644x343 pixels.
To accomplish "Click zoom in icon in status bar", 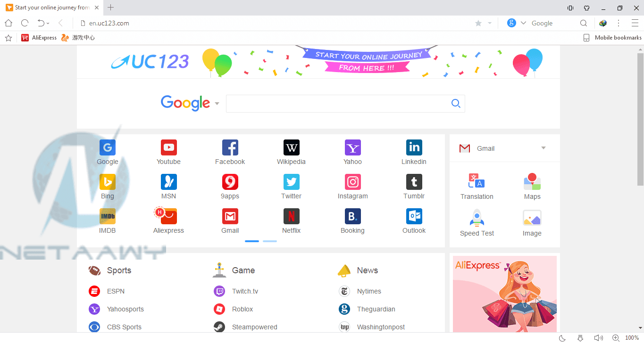I will point(616,338).
